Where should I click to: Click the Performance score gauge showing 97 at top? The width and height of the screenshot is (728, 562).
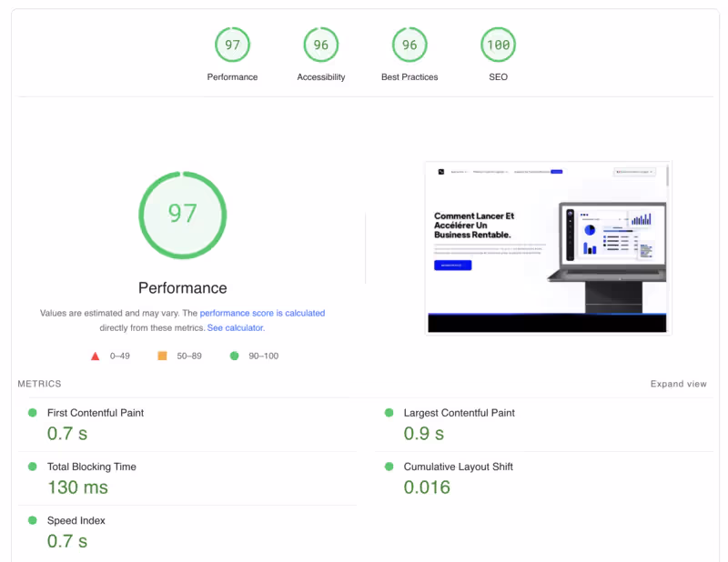click(232, 45)
